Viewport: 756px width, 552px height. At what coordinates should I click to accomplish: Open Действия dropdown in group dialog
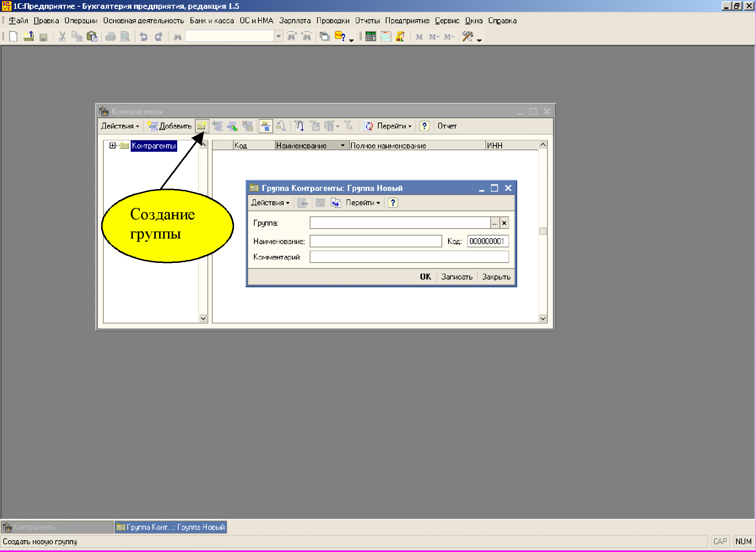tap(270, 203)
